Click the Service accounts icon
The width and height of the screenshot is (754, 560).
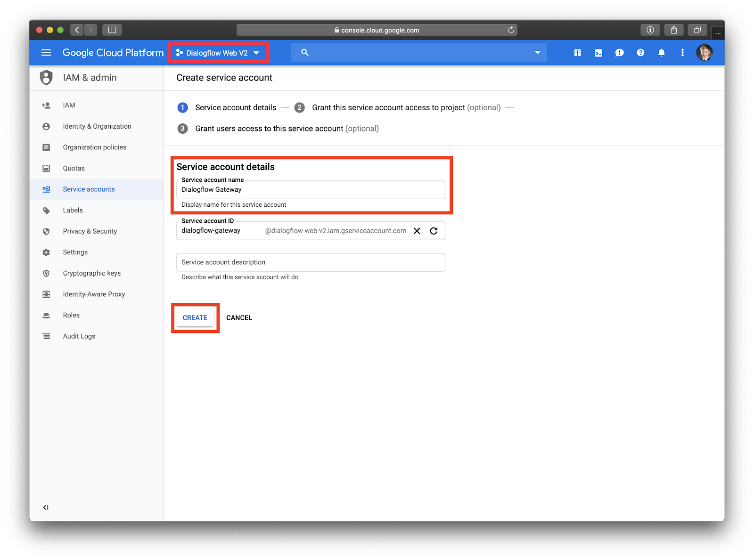(46, 189)
